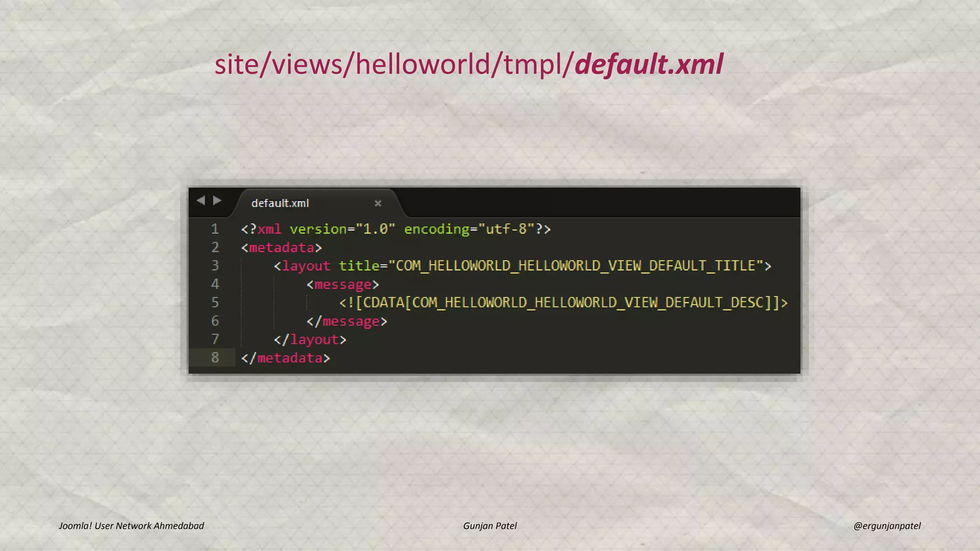Click line number 5 in gutter
This screenshot has width=980, height=551.
click(x=215, y=302)
